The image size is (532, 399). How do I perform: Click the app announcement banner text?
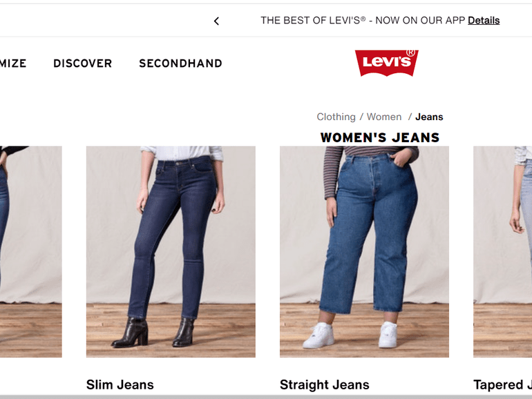click(x=362, y=20)
